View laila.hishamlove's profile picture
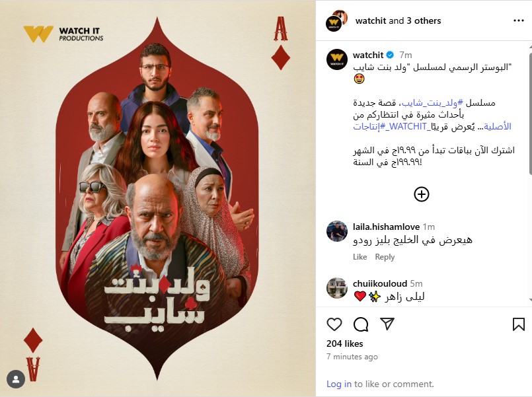 tap(337, 231)
